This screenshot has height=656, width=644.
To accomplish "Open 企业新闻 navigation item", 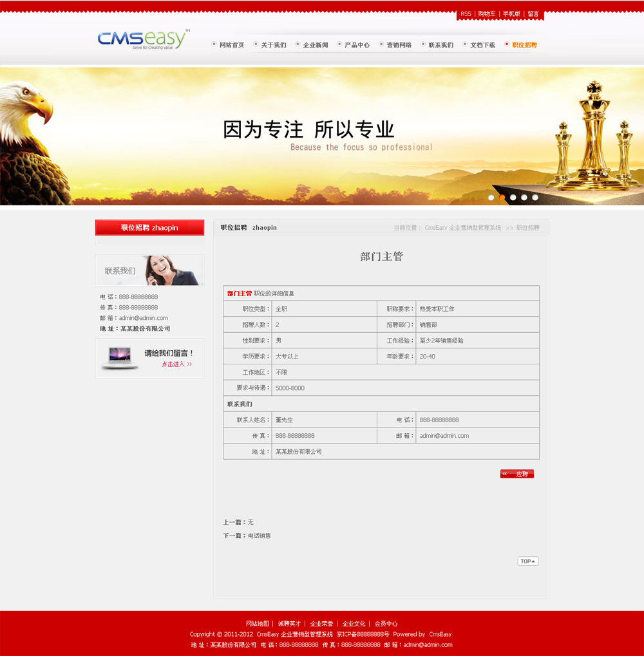I will click(x=315, y=45).
